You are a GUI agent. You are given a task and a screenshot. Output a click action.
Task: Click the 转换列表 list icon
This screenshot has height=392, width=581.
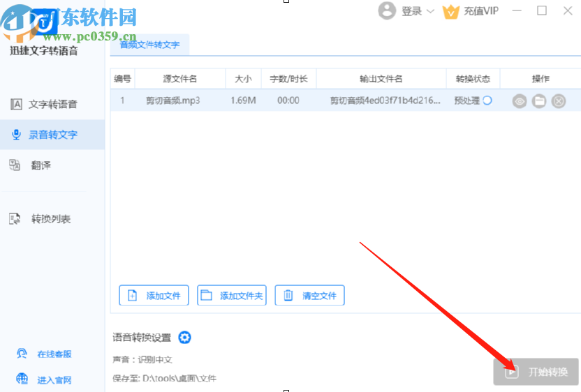point(15,219)
